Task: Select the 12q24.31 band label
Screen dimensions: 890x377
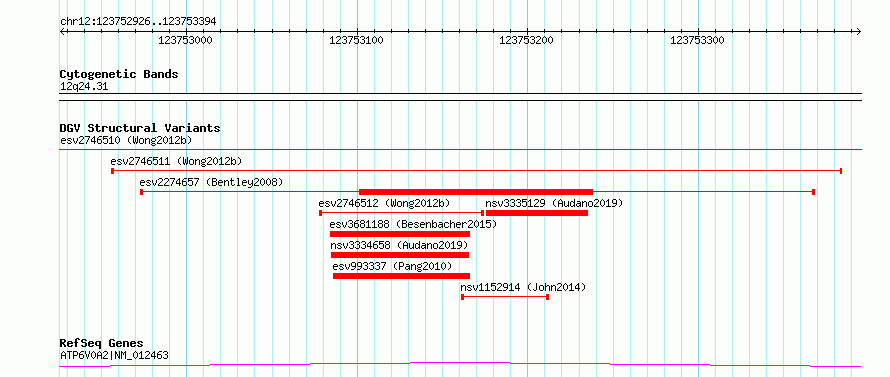Action: point(84,87)
